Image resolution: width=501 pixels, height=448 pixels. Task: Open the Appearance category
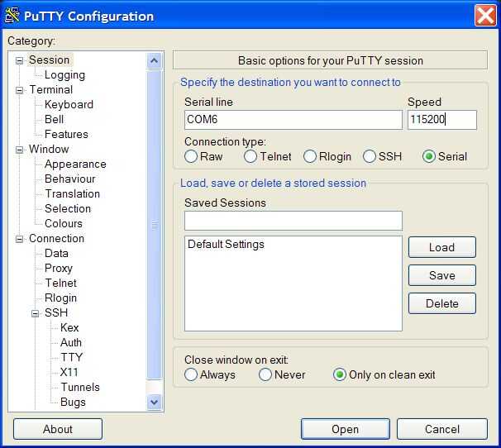pos(75,164)
